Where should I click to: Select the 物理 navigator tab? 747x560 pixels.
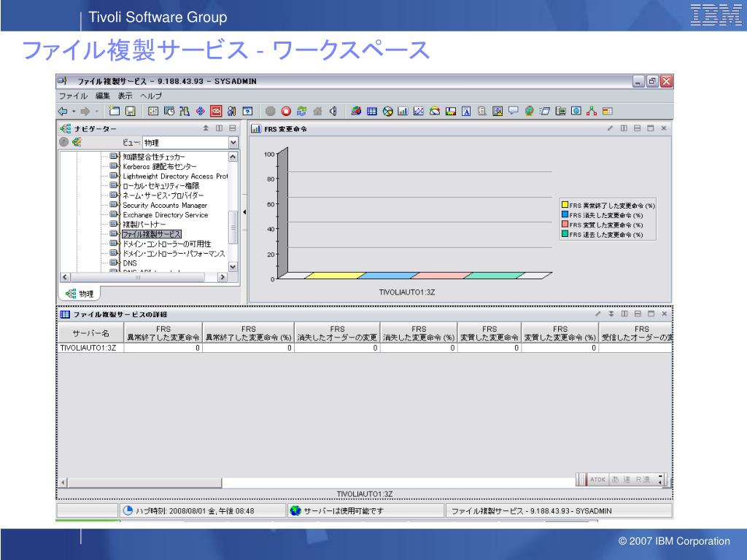coord(80,294)
